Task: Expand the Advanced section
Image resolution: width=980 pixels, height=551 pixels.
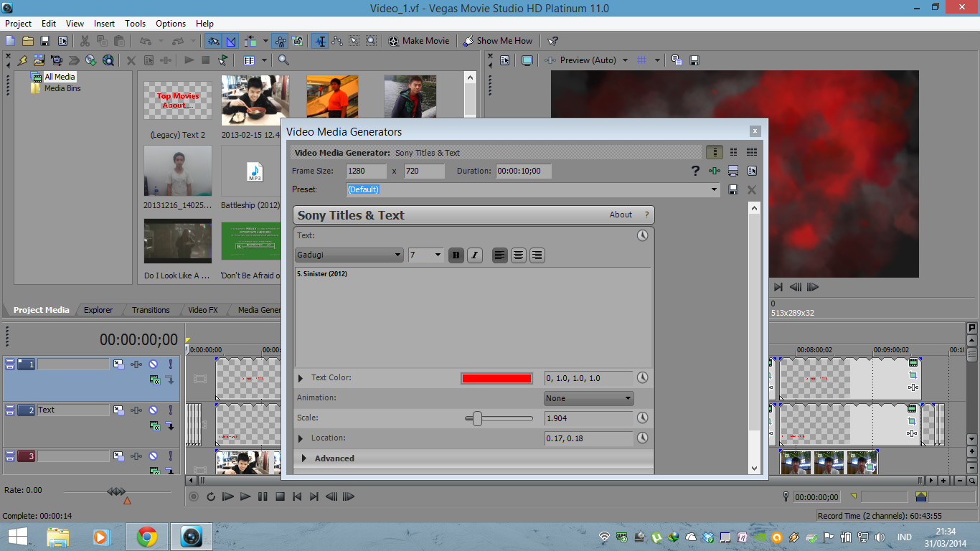Action: 334,458
